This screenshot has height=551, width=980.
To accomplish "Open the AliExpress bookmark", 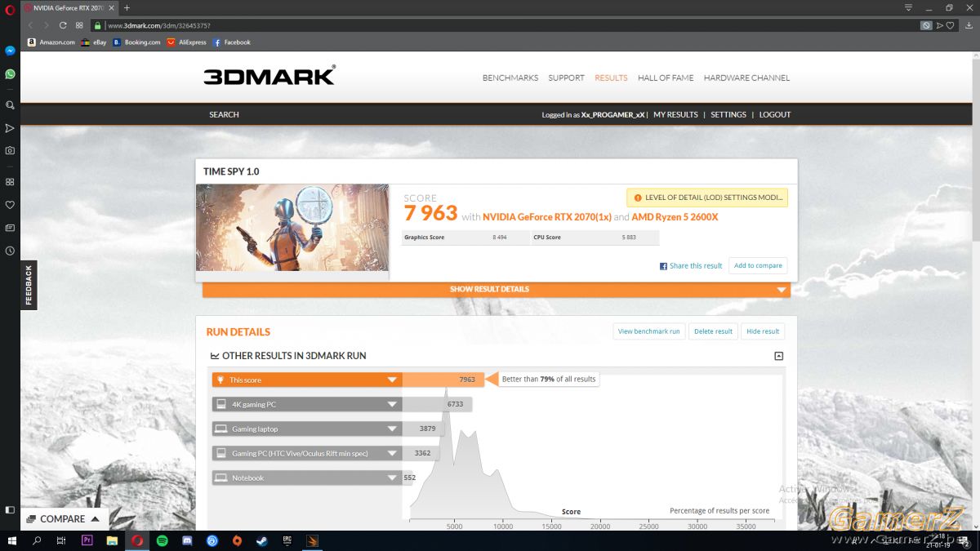I will pos(187,42).
